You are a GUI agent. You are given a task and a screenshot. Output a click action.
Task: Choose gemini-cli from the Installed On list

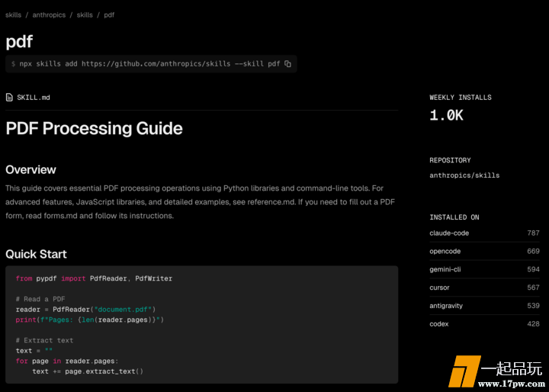(445, 269)
